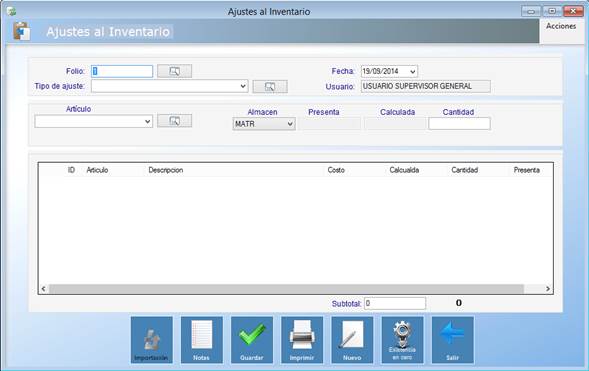Image resolution: width=589 pixels, height=371 pixels.
Task: Open the Notas notepad button
Action: pyautogui.click(x=202, y=340)
